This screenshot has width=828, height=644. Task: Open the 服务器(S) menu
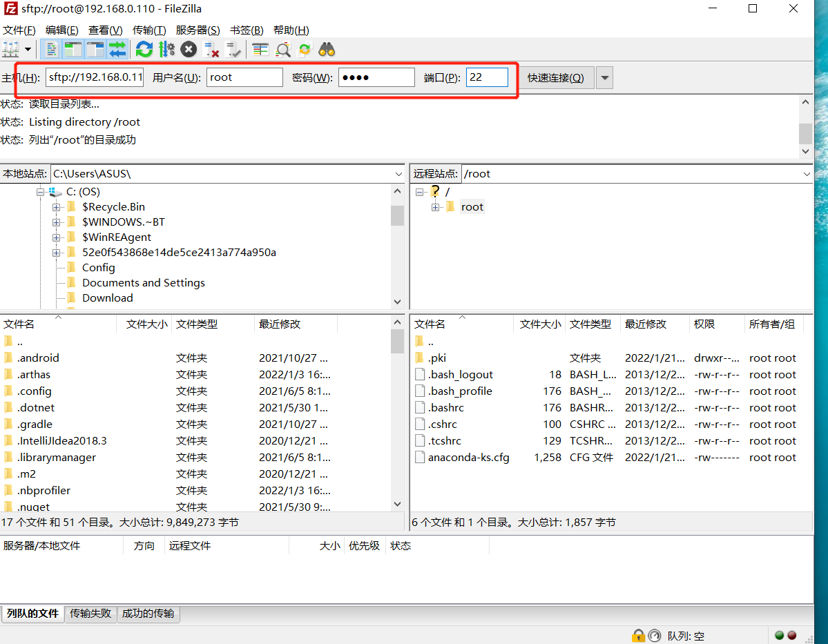coord(198,30)
